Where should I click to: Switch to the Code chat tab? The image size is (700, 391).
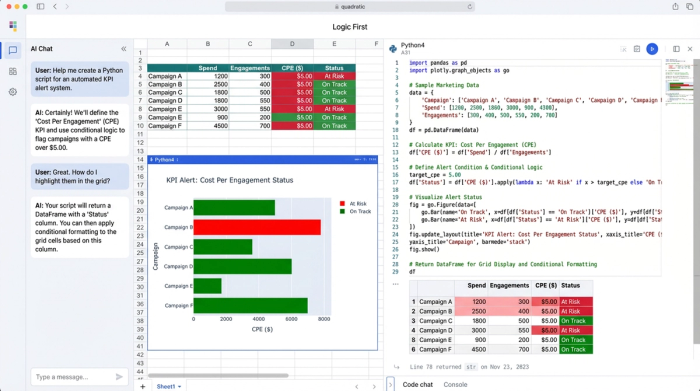417,384
